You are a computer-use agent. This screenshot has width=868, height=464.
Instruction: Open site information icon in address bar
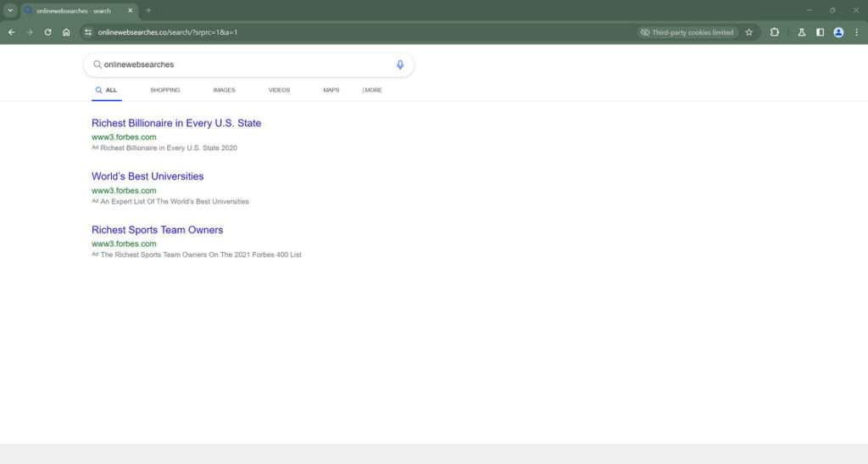pos(88,33)
